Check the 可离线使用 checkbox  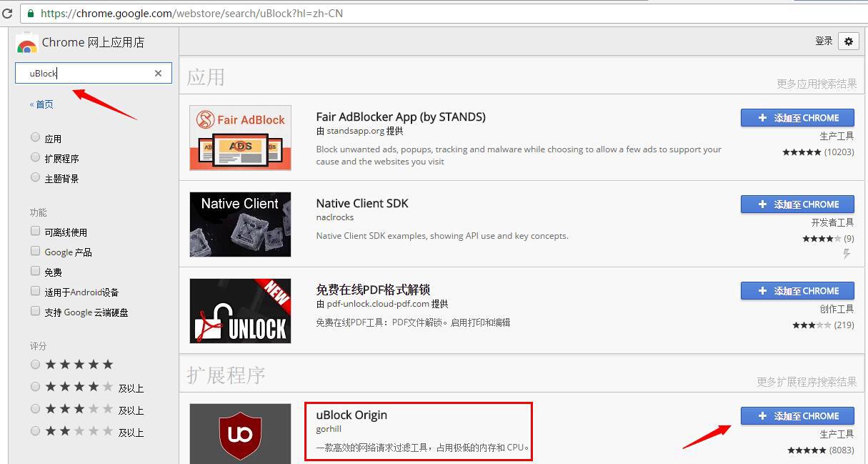pyautogui.click(x=35, y=231)
